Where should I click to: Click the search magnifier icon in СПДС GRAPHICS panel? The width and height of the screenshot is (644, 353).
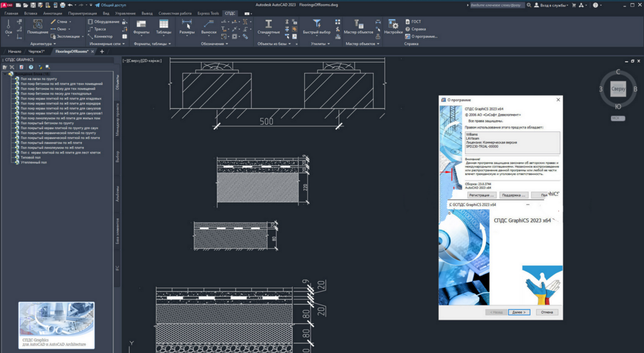[48, 67]
